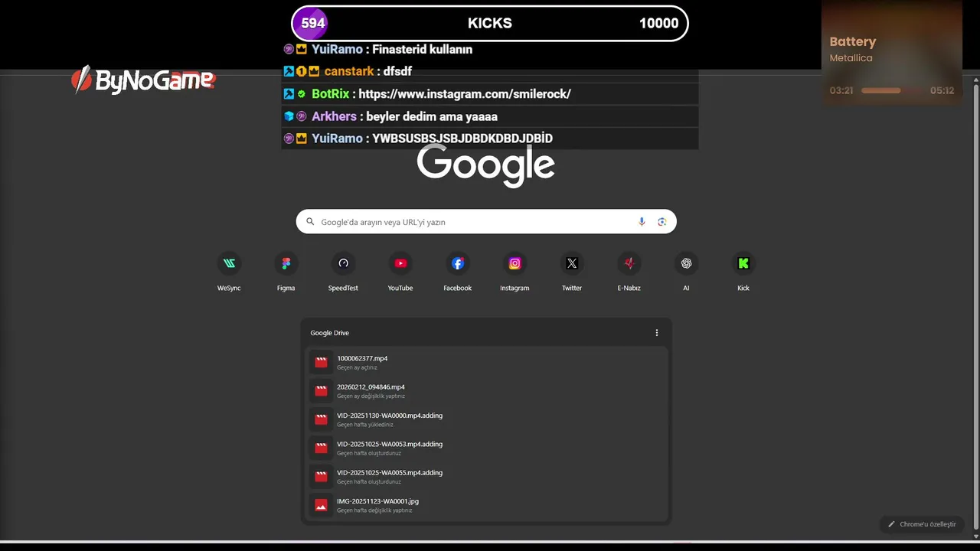Click the ByNoGame logo
This screenshot has width=980, height=551.
coord(143,80)
